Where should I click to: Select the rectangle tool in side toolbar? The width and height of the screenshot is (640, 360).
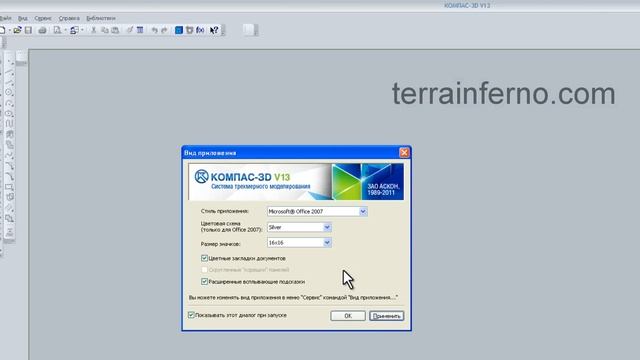click(9, 187)
